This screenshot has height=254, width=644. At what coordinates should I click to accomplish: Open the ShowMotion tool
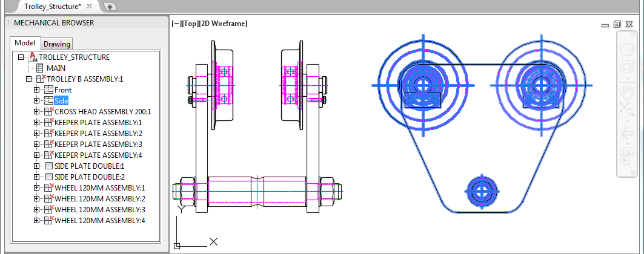tap(627, 157)
